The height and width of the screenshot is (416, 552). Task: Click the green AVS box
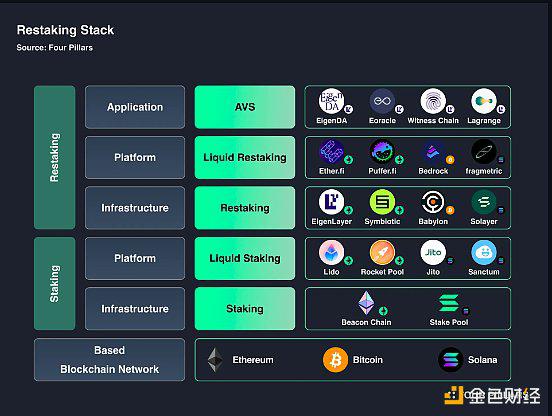[x=245, y=107]
